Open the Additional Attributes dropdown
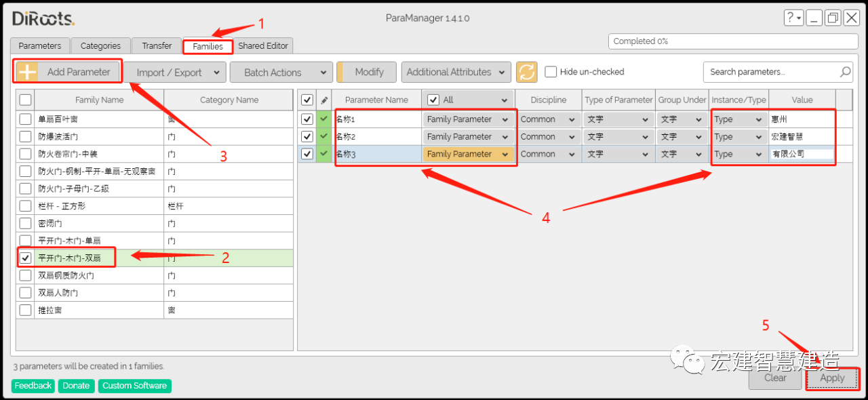Viewport: 868px width, 400px height. [456, 72]
